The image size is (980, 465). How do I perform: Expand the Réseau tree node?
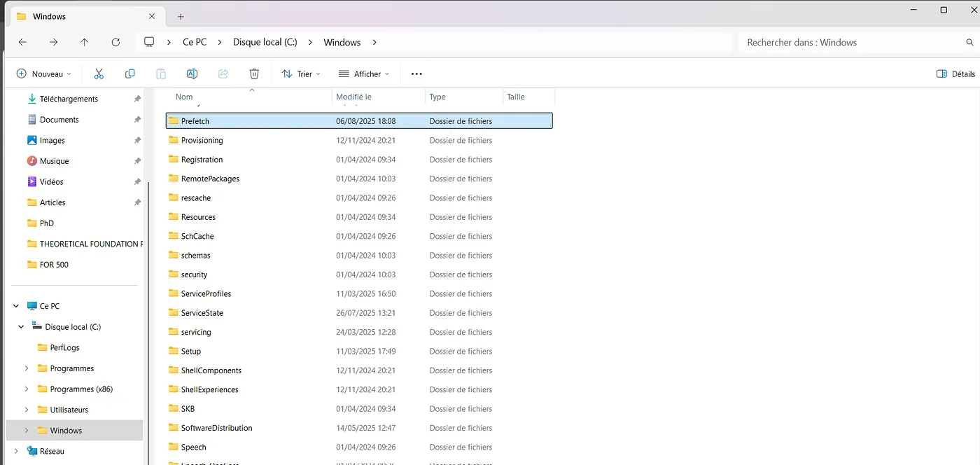pos(16,451)
